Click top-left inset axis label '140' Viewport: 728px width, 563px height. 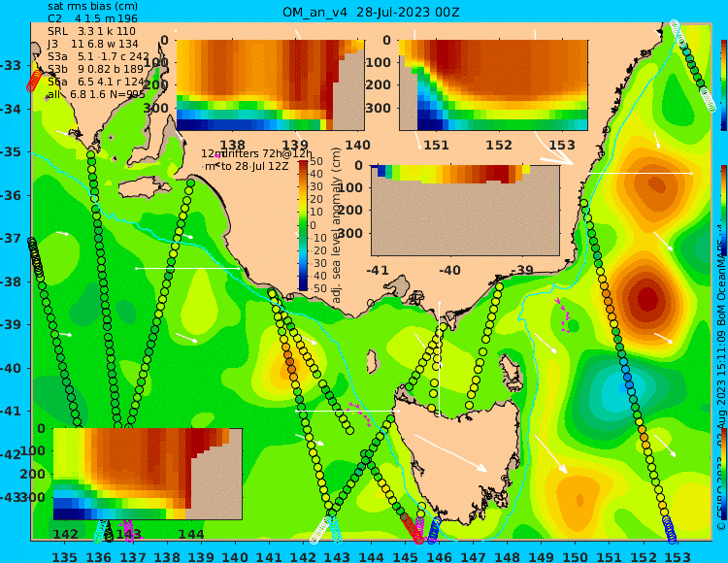coord(357,146)
